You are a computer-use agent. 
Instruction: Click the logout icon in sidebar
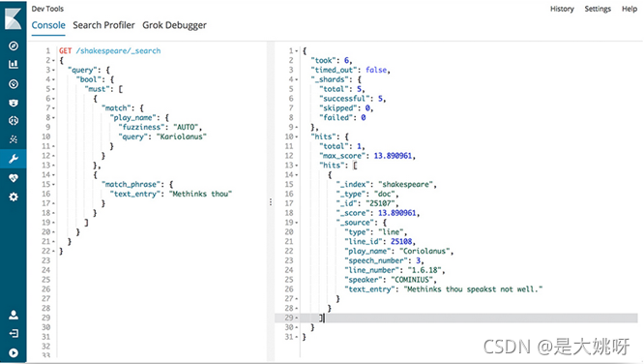tap(14, 333)
